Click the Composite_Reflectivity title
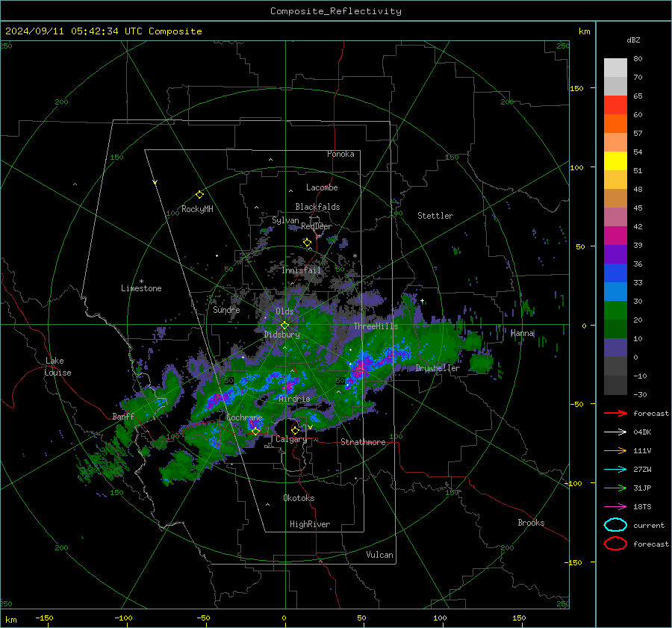The width and height of the screenshot is (672, 628). (336, 11)
